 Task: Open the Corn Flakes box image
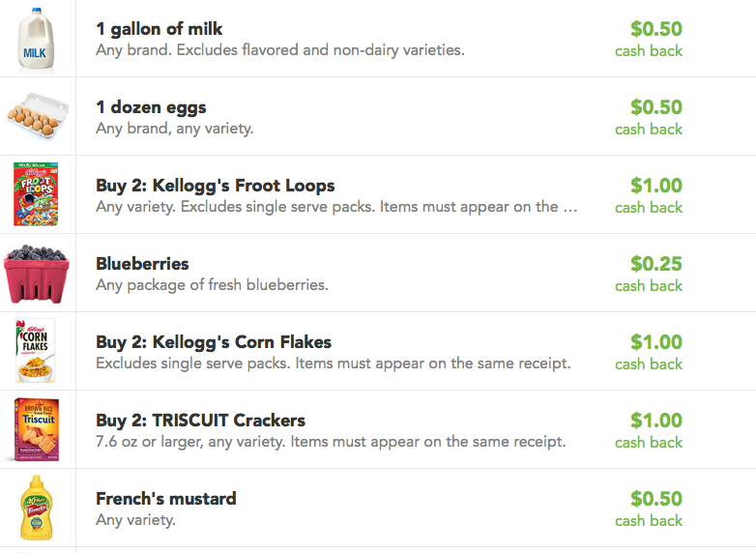(x=35, y=351)
